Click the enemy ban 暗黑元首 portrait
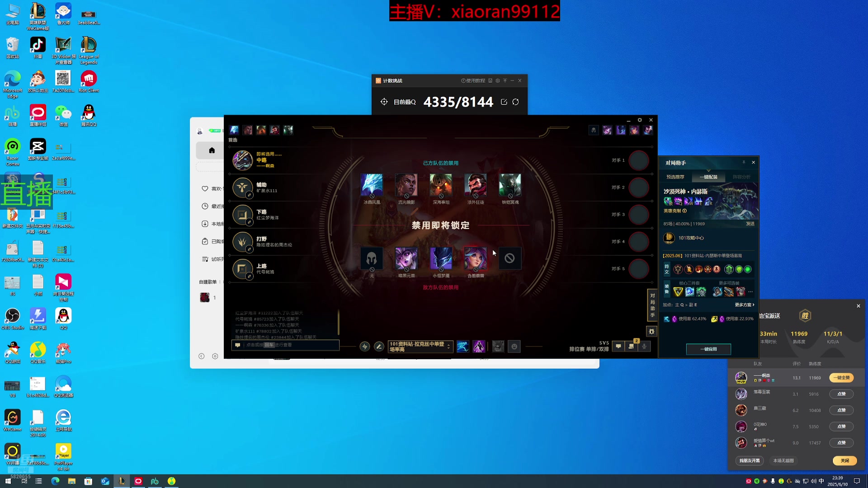868x488 pixels. point(406,258)
